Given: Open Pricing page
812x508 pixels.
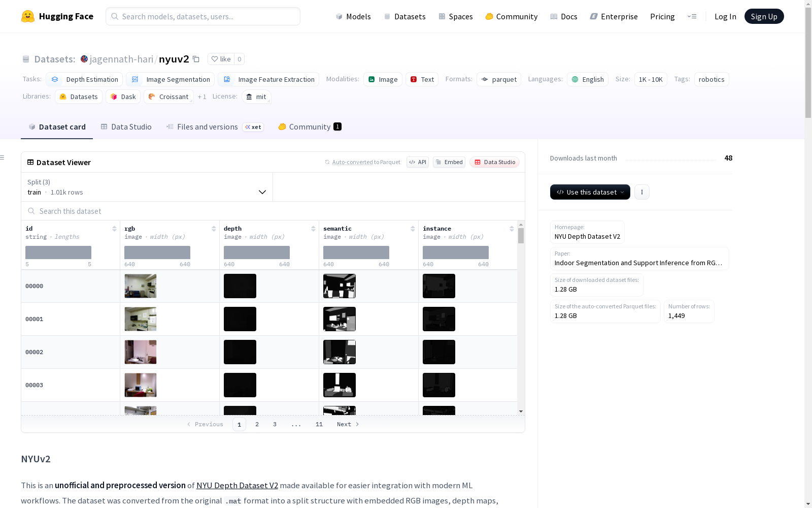Looking at the screenshot, I should tap(662, 16).
